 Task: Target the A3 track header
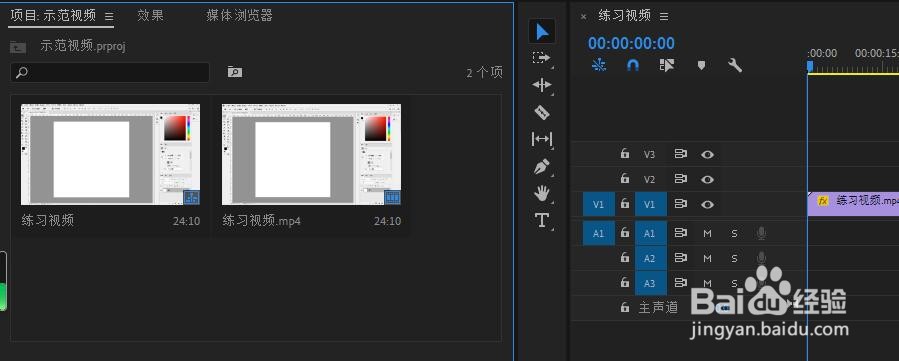pos(651,283)
